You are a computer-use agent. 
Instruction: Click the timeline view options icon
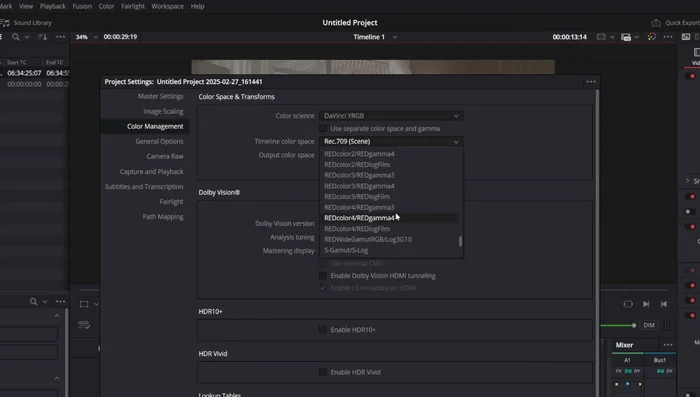click(x=626, y=37)
